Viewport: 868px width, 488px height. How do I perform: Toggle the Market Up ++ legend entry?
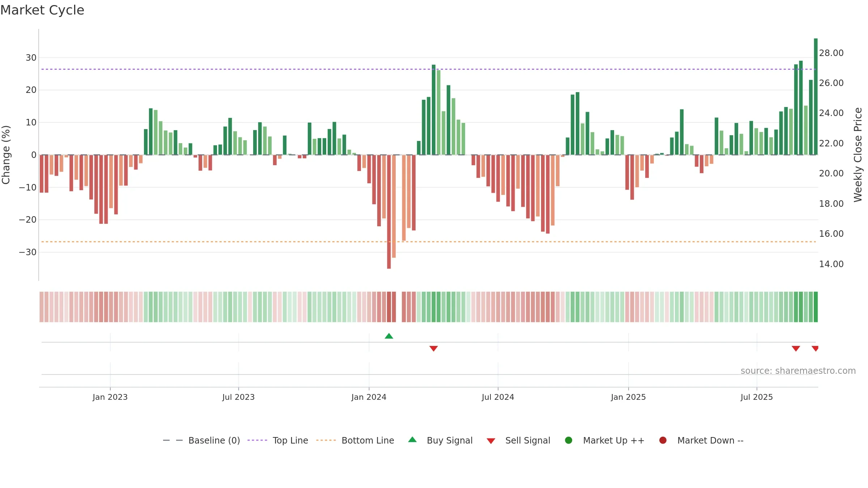(x=604, y=440)
